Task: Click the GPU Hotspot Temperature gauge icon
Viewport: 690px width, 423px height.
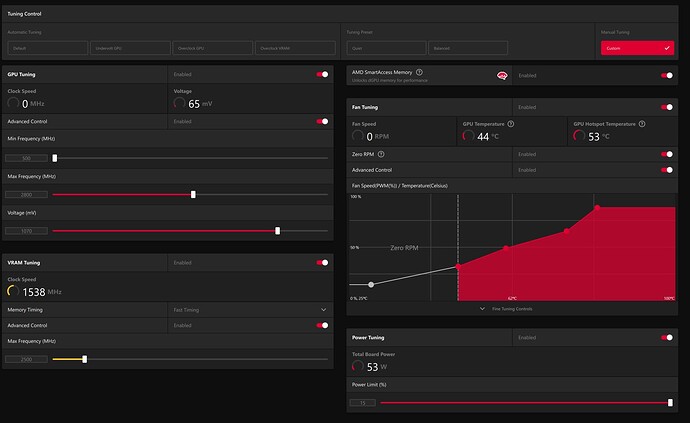Action: (579, 136)
